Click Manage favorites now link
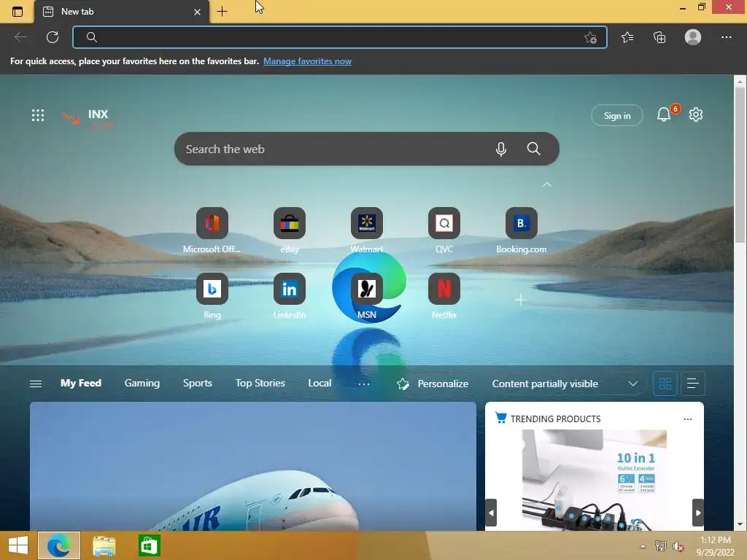The height and width of the screenshot is (560, 747). pos(307,61)
